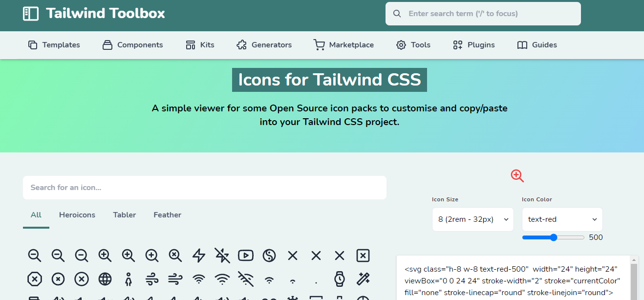The width and height of the screenshot is (644, 300).
Task: Select the zoom-cancel magnifier icon
Action: (x=175, y=255)
